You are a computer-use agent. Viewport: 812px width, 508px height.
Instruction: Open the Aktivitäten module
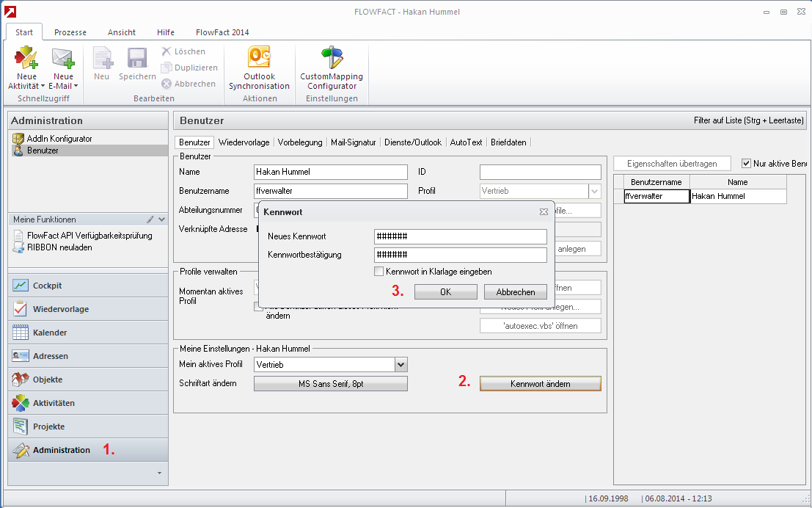[88, 403]
